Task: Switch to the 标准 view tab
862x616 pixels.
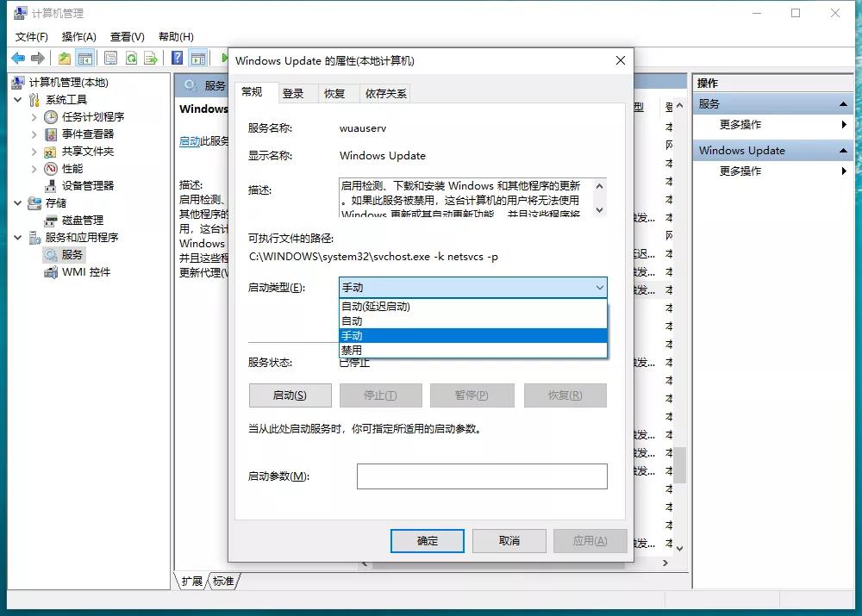Action: point(222,582)
